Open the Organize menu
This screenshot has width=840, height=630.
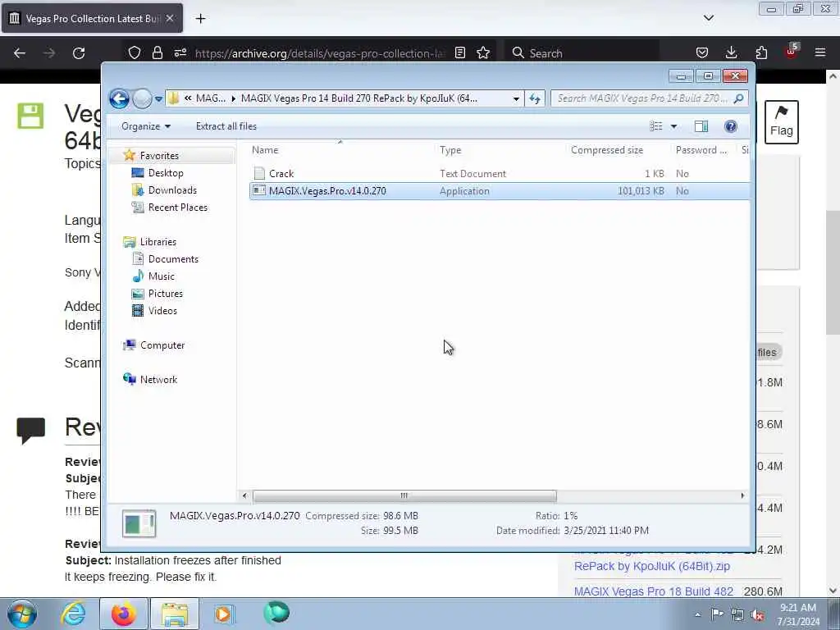pyautogui.click(x=146, y=126)
